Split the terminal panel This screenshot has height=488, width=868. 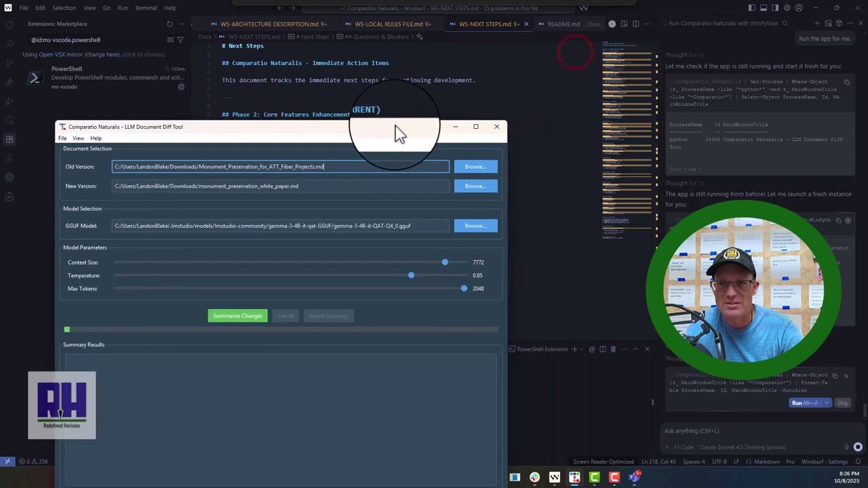[602, 349]
